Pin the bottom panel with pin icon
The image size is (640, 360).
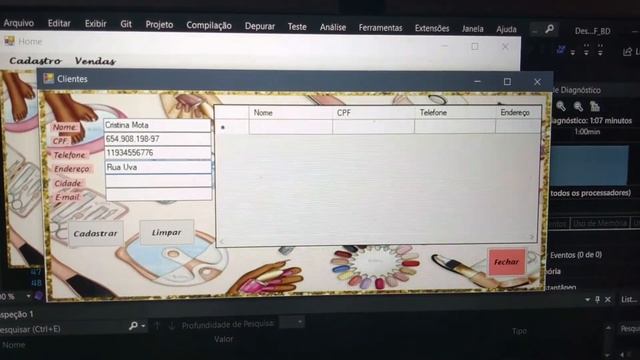597,300
